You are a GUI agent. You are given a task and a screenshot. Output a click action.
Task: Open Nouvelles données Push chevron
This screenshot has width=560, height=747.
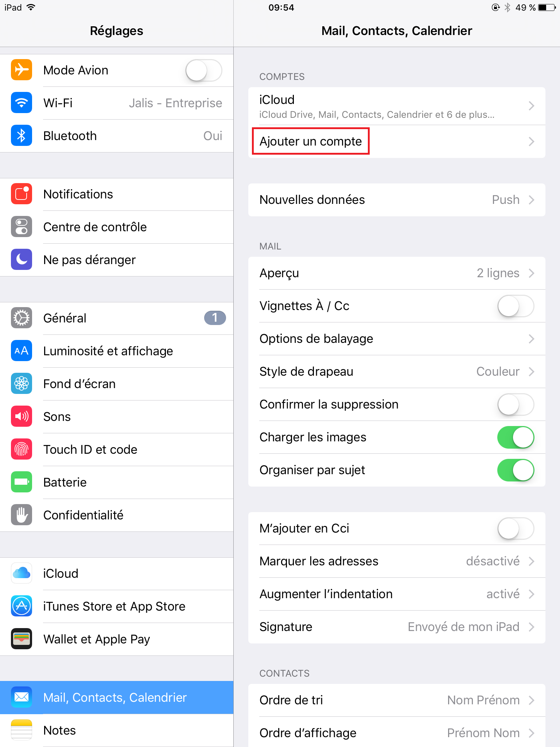click(532, 200)
